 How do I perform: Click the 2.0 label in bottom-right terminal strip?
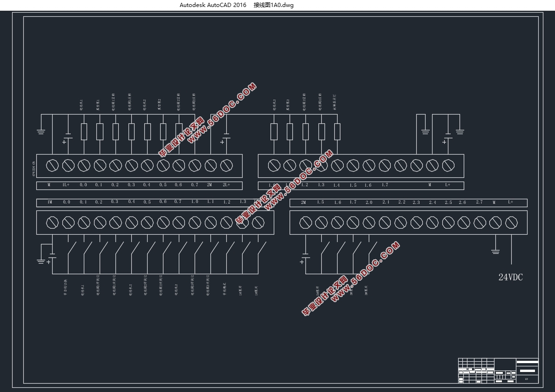point(369,203)
